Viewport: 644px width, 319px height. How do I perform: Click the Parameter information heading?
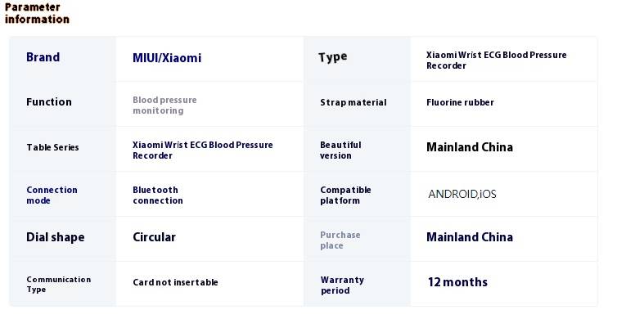tap(37, 13)
